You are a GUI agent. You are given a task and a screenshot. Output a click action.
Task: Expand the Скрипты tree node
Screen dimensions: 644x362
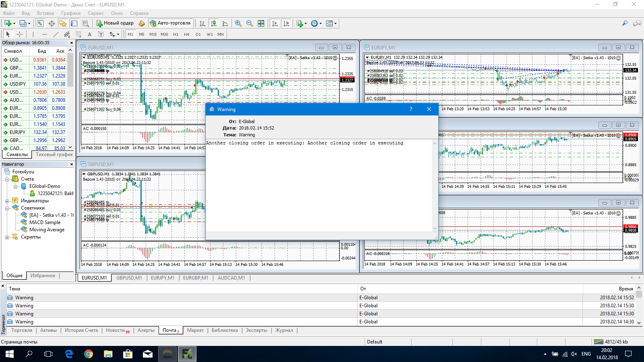(x=7, y=237)
